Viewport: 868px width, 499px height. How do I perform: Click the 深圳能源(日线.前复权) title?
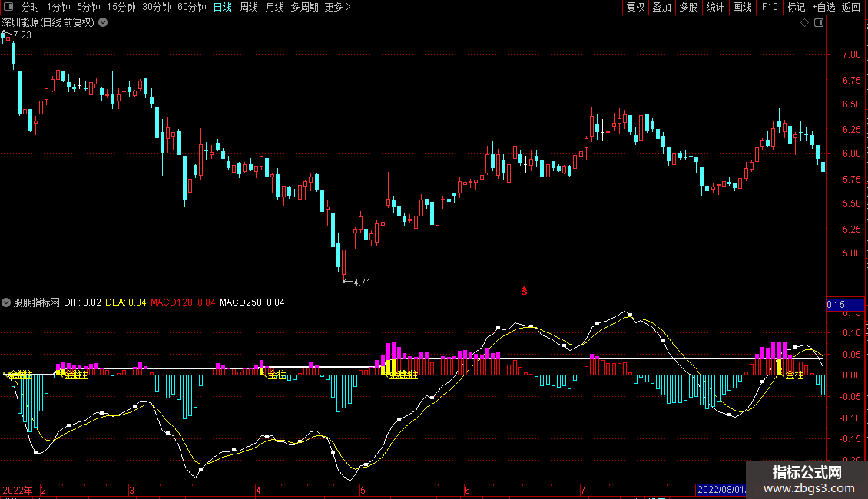(x=48, y=23)
